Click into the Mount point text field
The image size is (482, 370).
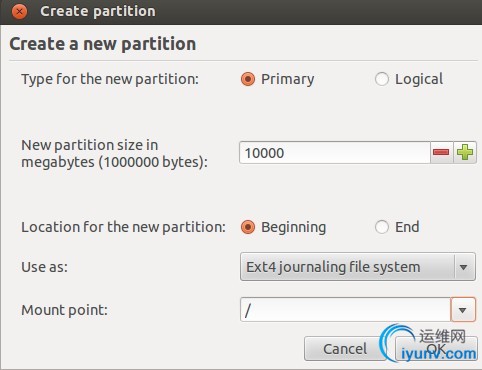(345, 310)
